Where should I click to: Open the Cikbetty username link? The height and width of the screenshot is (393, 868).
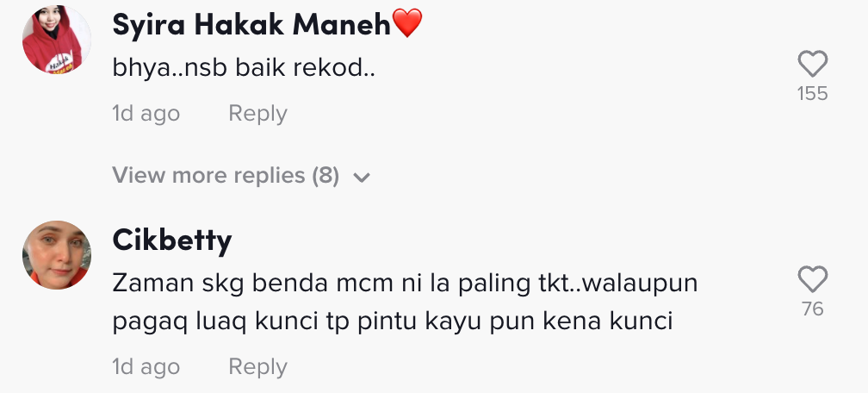(x=172, y=241)
